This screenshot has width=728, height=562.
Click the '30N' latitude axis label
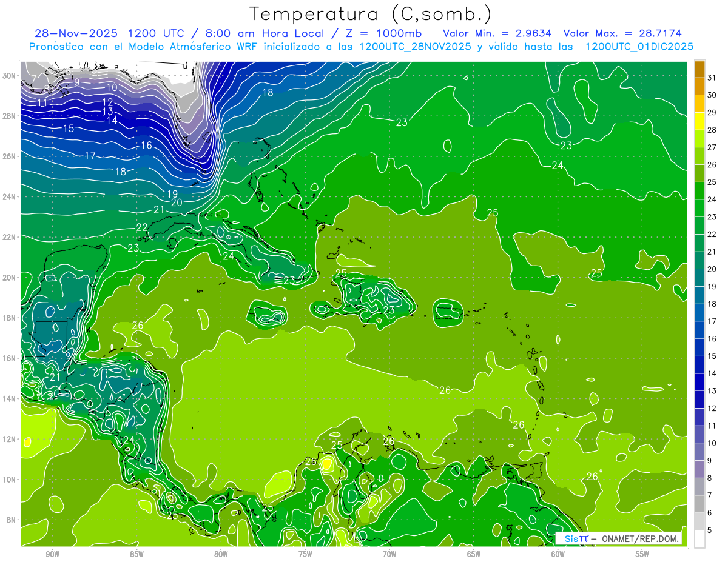coord(10,75)
